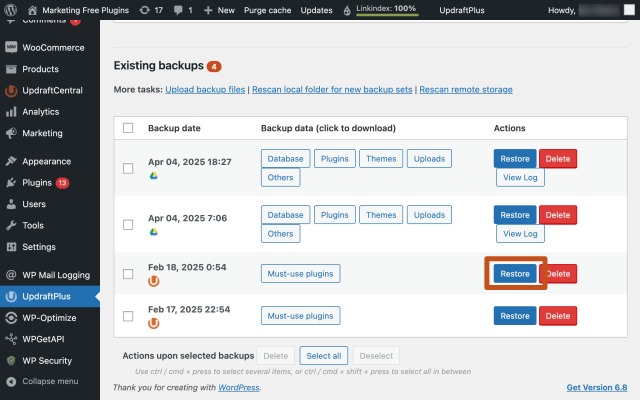Download Uploads from Apr 04 7:06 backup
This screenshot has width=640, height=400.
[429, 215]
